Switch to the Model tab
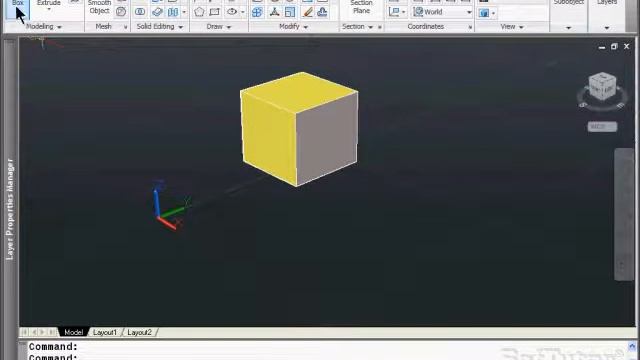Viewport: 640px width, 360px height. (x=73, y=332)
